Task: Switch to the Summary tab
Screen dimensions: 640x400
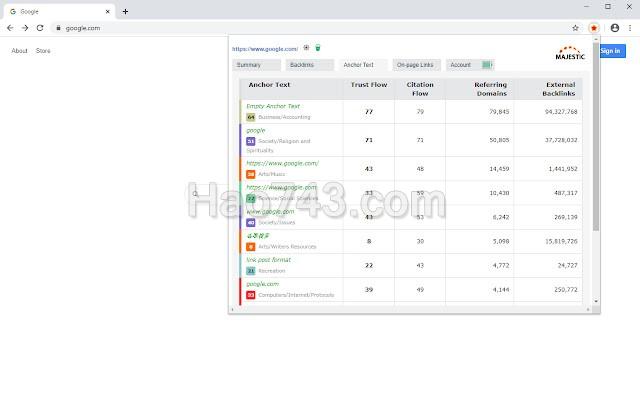Action: [x=257, y=65]
